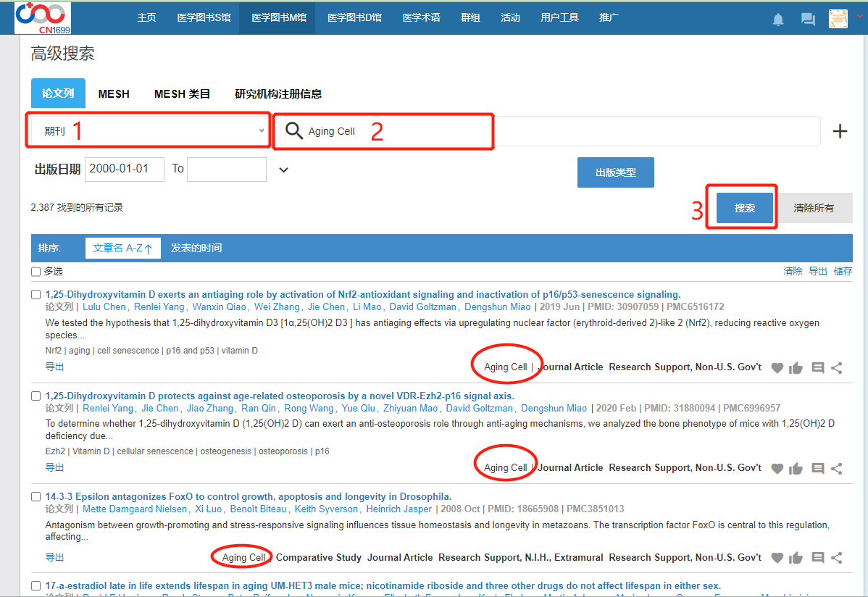
Task: Open 医学术语 in the top menu
Action: 421,17
